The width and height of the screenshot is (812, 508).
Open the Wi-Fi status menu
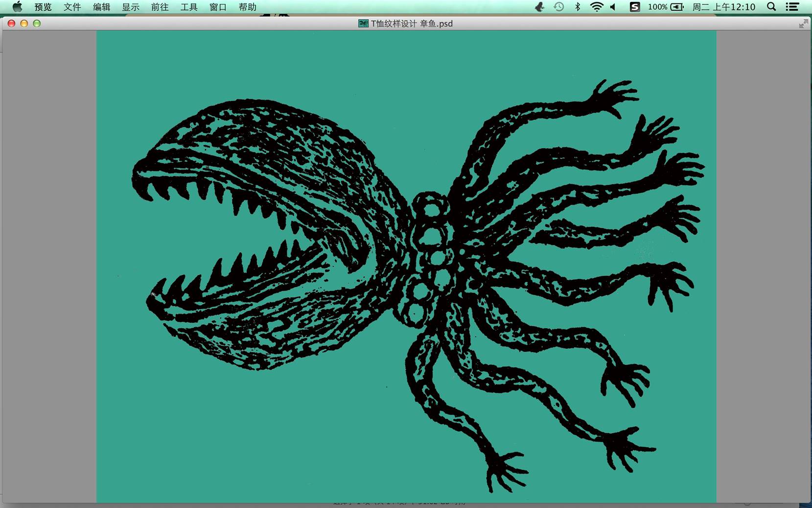click(x=596, y=7)
